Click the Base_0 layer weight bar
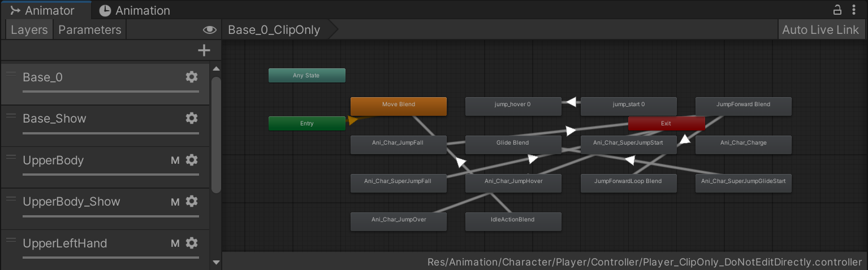The width and height of the screenshot is (868, 270). [111, 91]
